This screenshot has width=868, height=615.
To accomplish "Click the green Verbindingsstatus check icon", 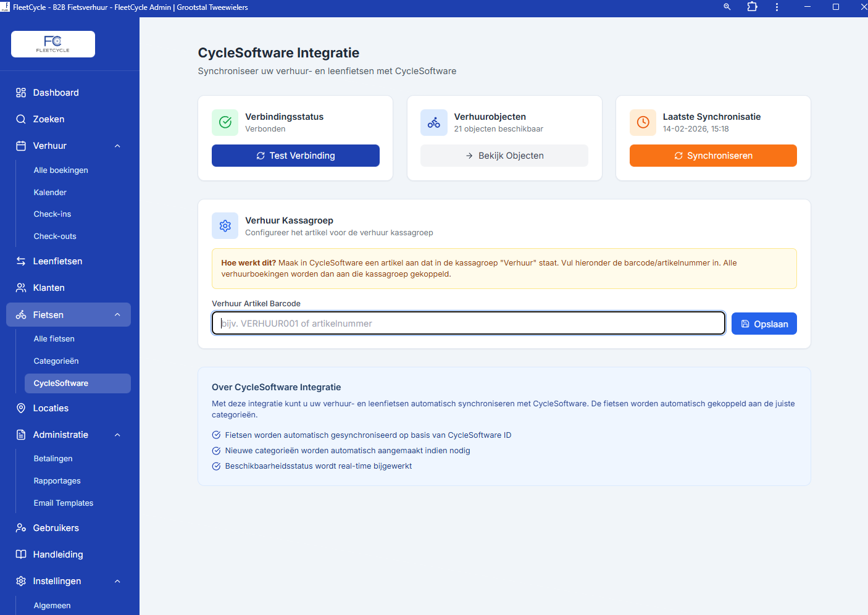I will (225, 122).
